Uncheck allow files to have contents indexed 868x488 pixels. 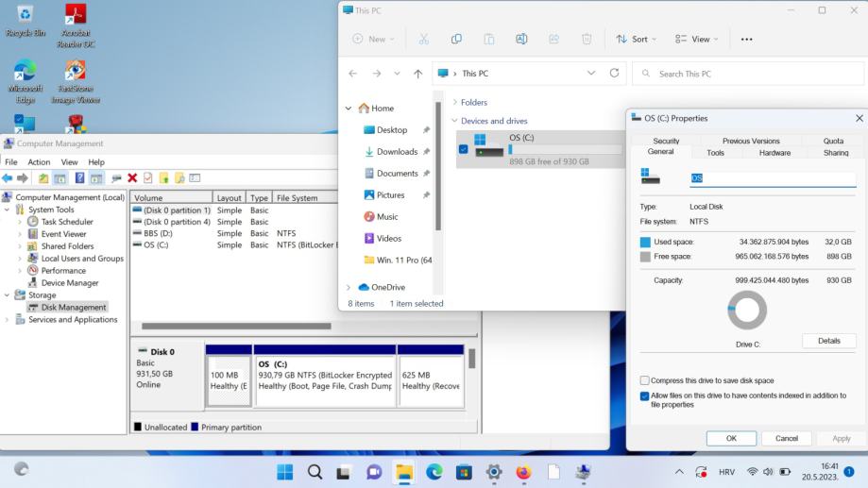point(644,395)
